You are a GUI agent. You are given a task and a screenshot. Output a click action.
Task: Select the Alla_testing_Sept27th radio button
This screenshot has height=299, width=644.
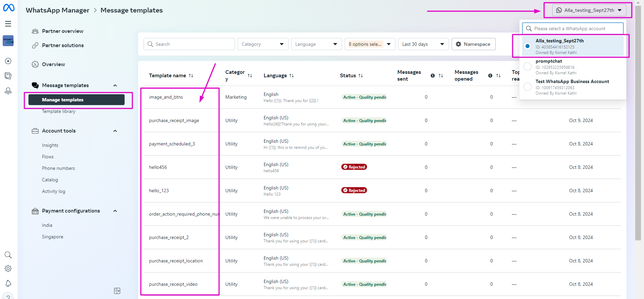pos(527,46)
